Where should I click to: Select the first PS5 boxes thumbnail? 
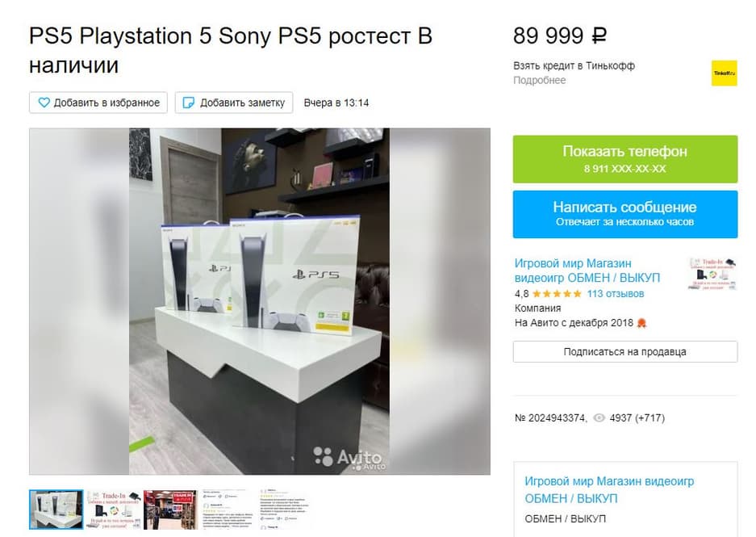point(56,509)
